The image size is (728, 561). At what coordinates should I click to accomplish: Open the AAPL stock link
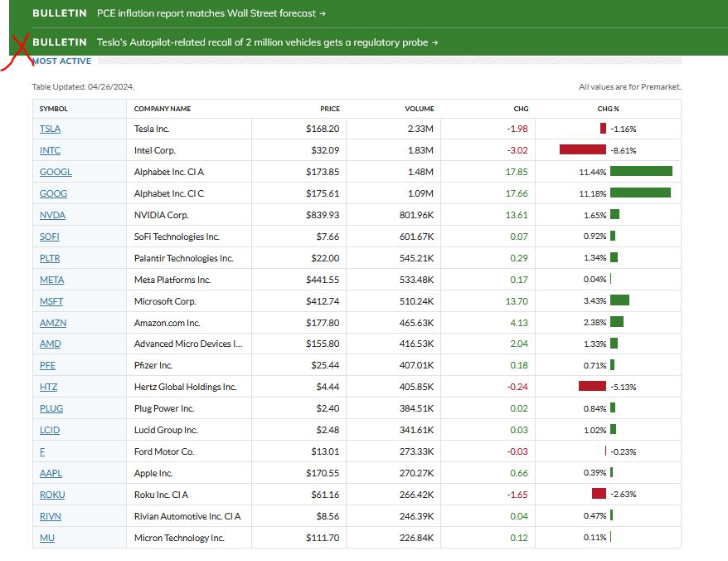51,473
